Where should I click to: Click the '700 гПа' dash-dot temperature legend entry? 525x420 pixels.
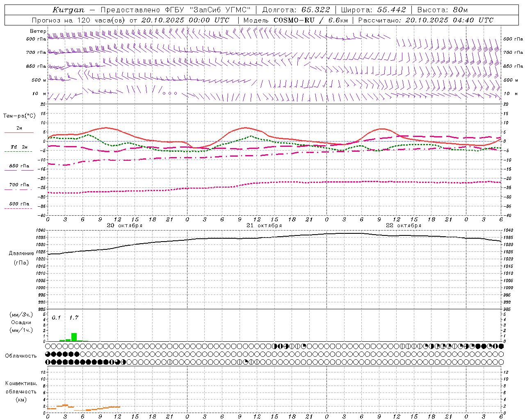tap(19, 185)
